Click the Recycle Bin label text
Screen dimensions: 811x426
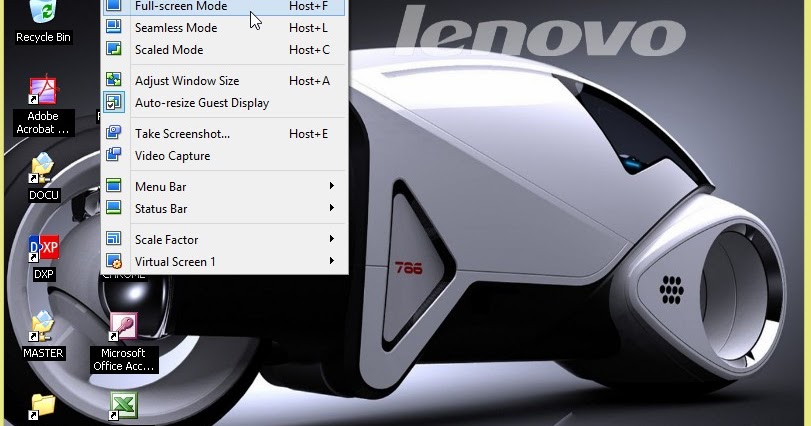coord(43,37)
